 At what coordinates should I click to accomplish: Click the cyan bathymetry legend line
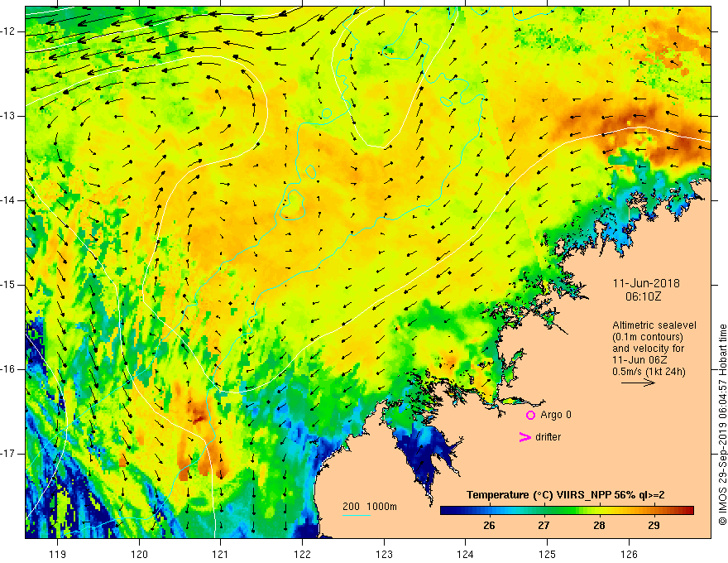(x=356, y=515)
